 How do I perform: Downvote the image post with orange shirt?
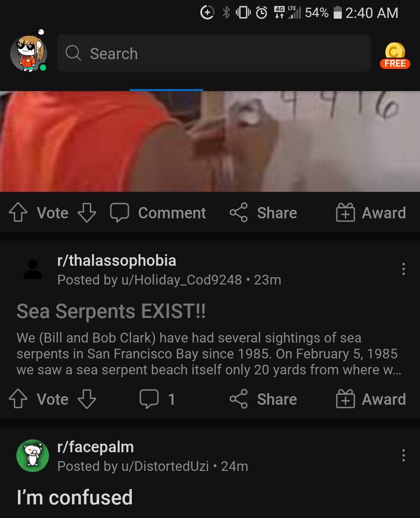(87, 212)
